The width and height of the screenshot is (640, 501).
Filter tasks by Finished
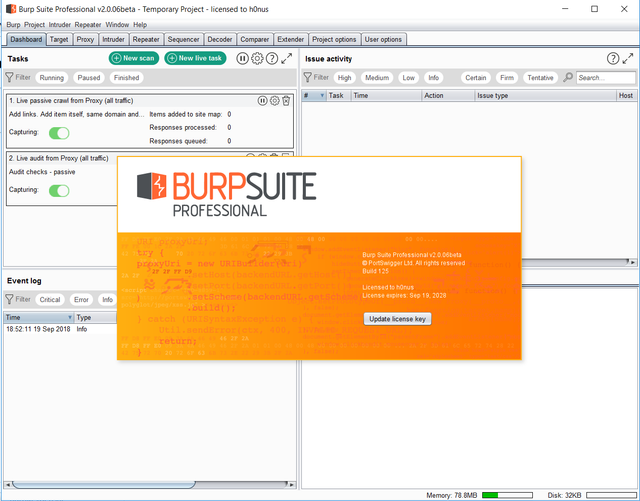click(x=127, y=78)
